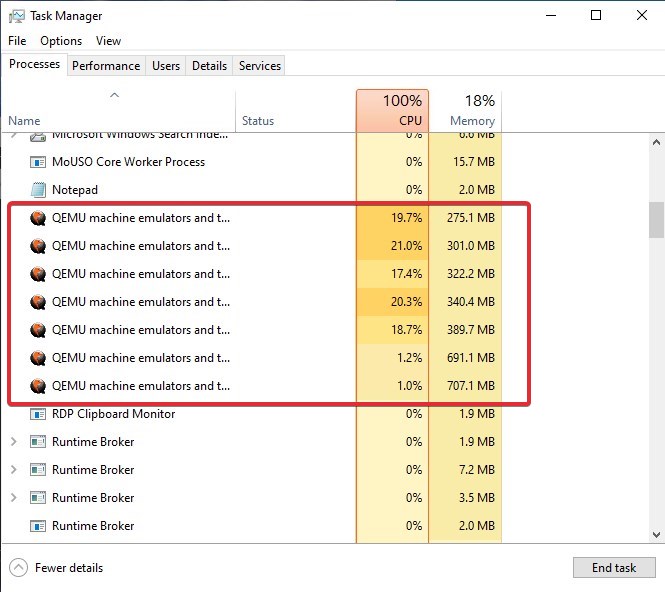This screenshot has width=665, height=592.
Task: Click the QEMU icon using 707.1 MB
Action: (x=38, y=386)
